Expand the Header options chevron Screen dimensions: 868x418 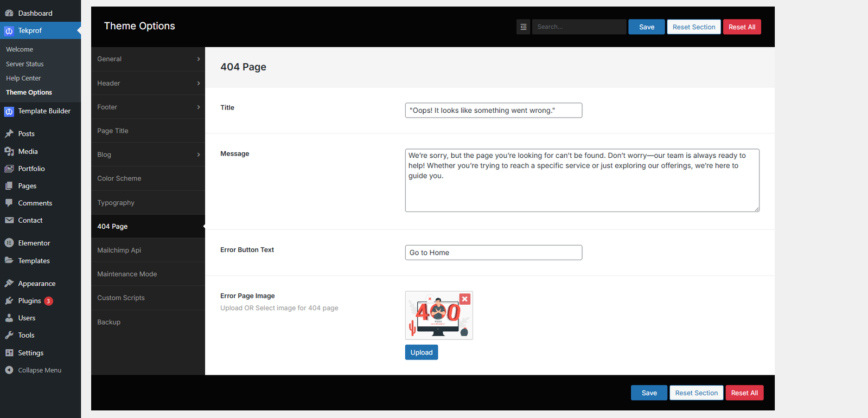pyautogui.click(x=199, y=83)
